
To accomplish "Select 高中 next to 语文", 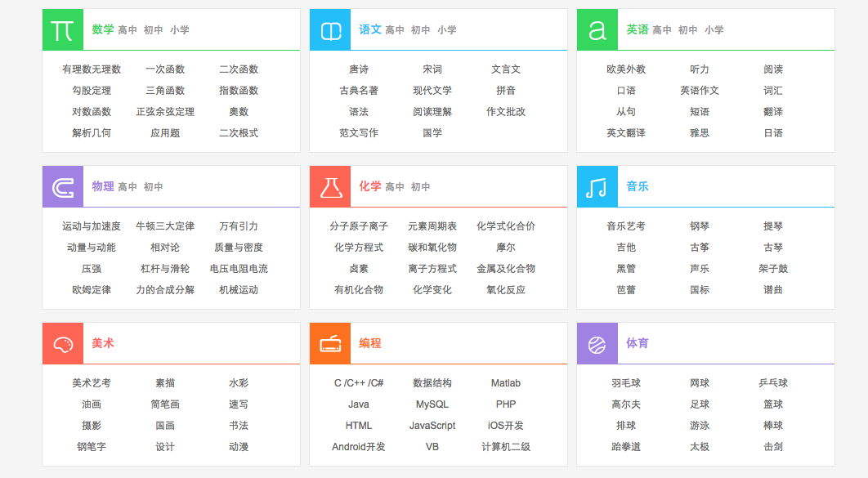I will click(x=395, y=30).
